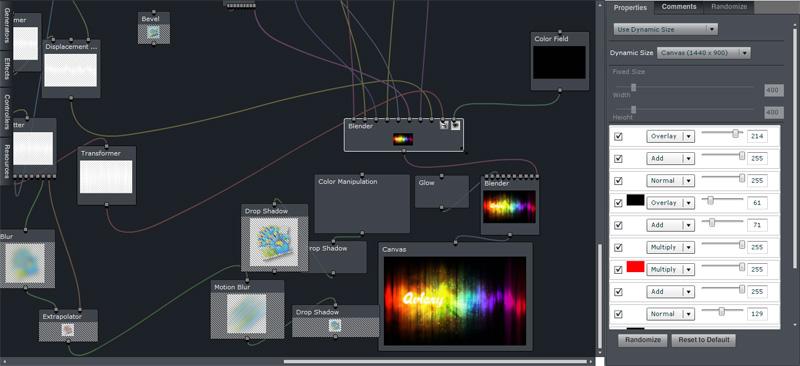Click the opacity value field showing 71
The image size is (800, 366).
click(x=757, y=225)
